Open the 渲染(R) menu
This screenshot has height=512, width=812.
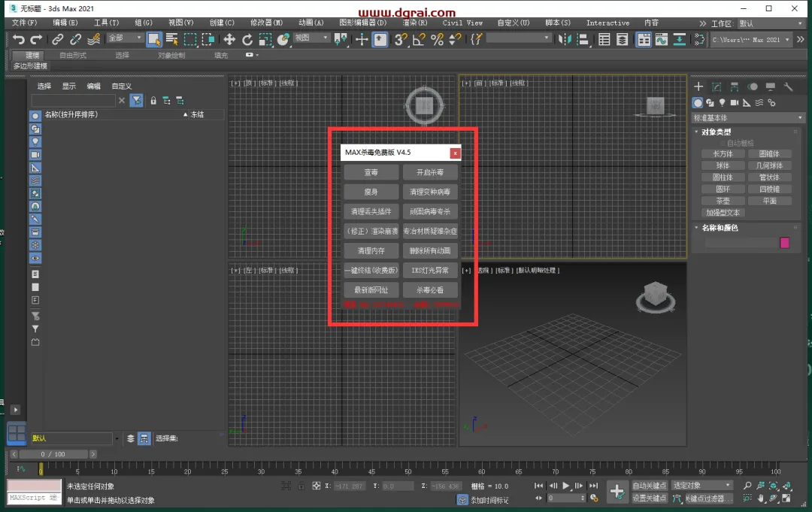coord(415,23)
